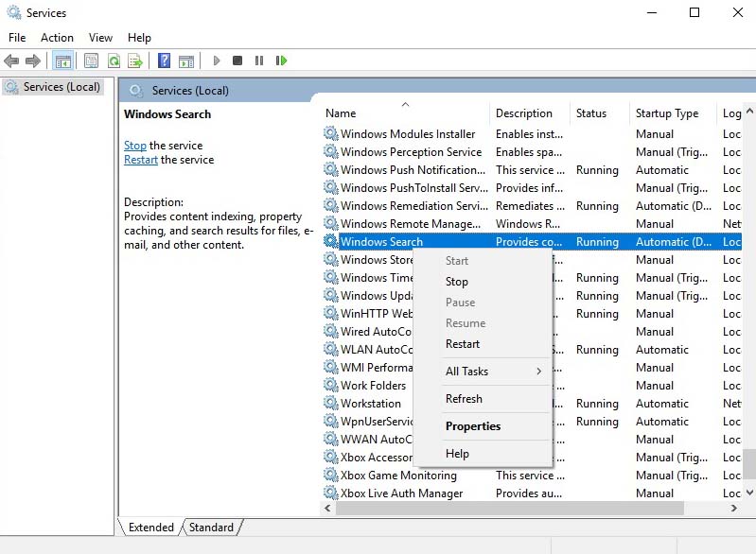Screen dimensions: 756x554
Task: Click the Services app icon in title bar
Action: click(14, 12)
